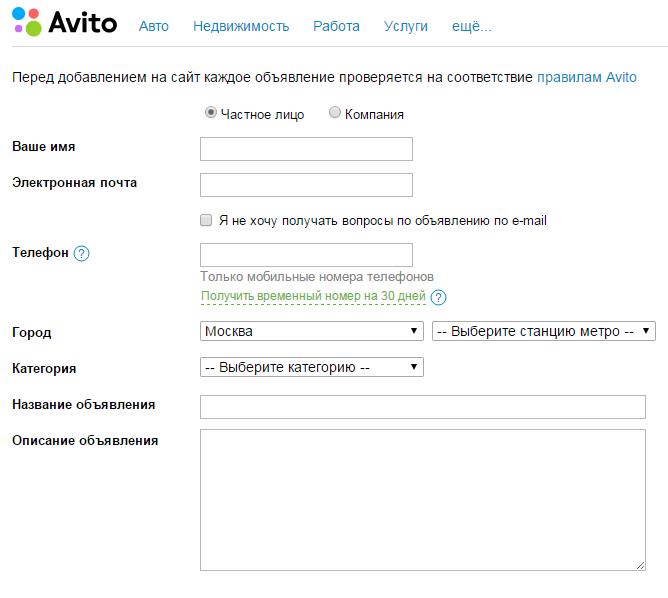Grab the description textarea resize handle
This screenshot has width=668, height=598.
coord(640,565)
